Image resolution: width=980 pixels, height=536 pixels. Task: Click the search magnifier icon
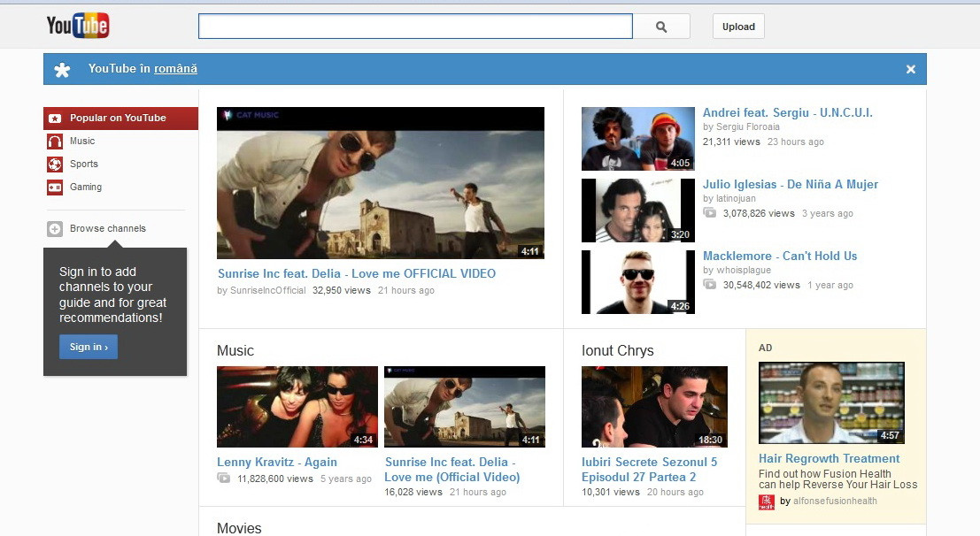point(661,26)
